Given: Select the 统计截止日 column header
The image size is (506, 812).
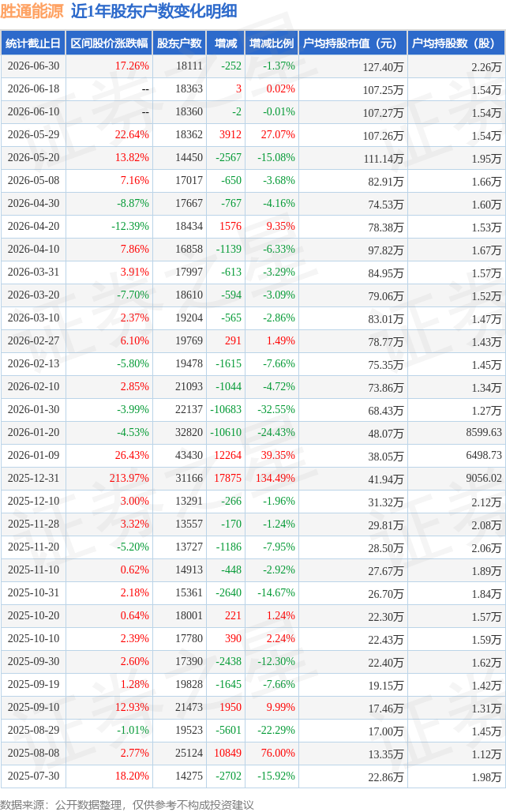Looking at the screenshot, I should click(33, 43).
